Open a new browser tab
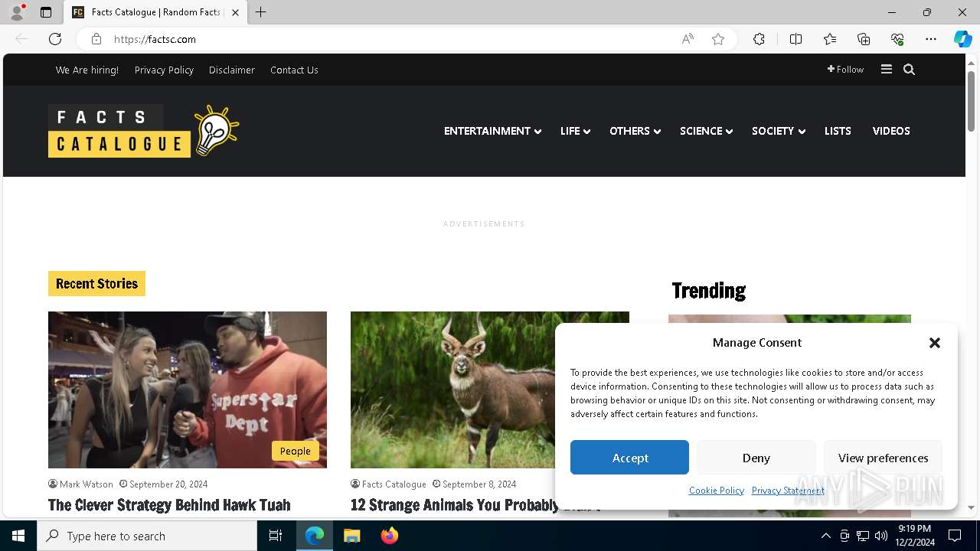Image resolution: width=980 pixels, height=551 pixels. pyautogui.click(x=261, y=12)
